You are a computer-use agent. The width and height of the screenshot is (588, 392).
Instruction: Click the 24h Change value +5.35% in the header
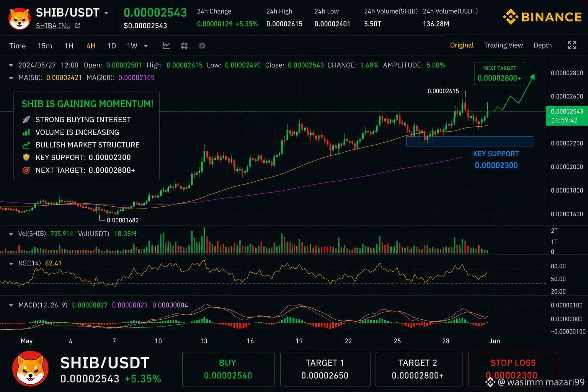247,24
